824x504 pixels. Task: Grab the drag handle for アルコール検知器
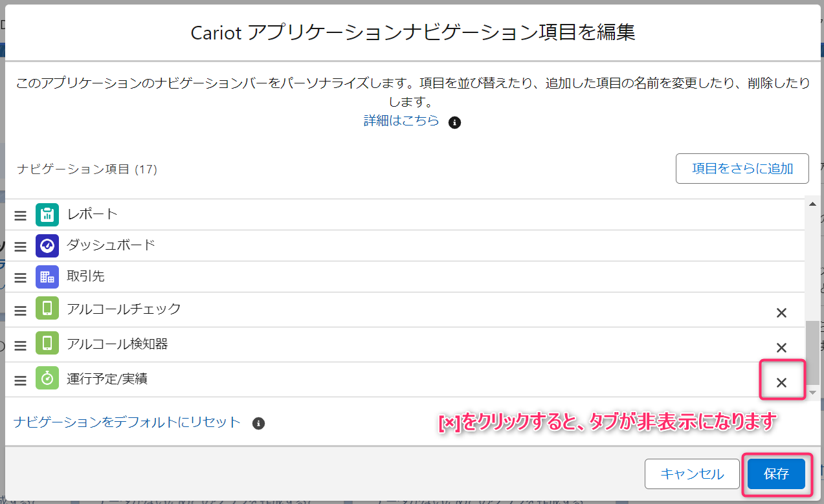[x=21, y=345]
